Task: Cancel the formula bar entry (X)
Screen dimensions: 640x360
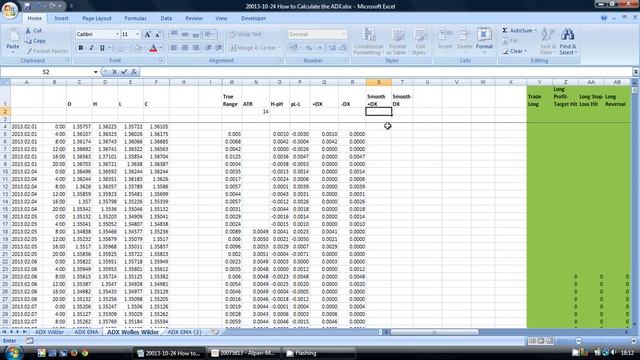Action: tap(115, 72)
